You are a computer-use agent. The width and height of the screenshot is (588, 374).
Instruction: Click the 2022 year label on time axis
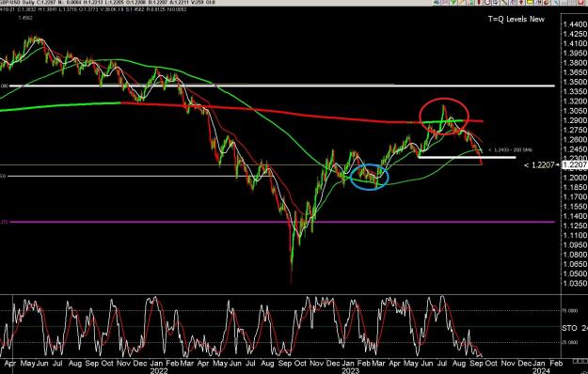click(x=159, y=370)
